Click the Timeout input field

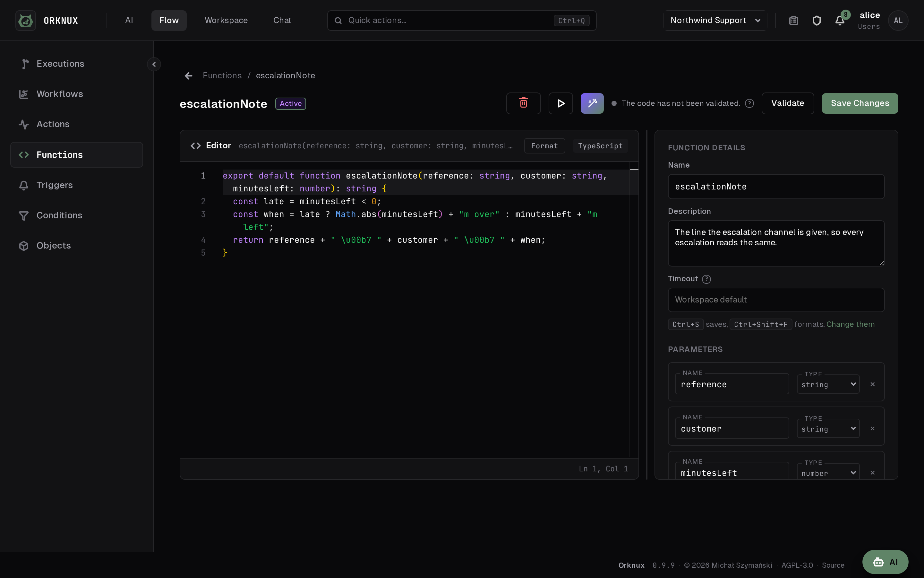pos(776,300)
